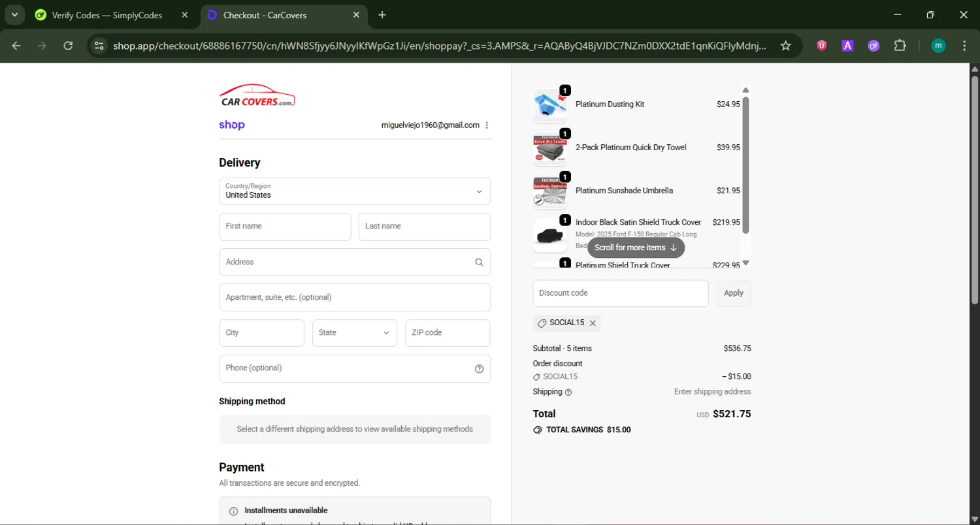The width and height of the screenshot is (980, 525).
Task: Expand the State dropdown
Action: coord(354,333)
